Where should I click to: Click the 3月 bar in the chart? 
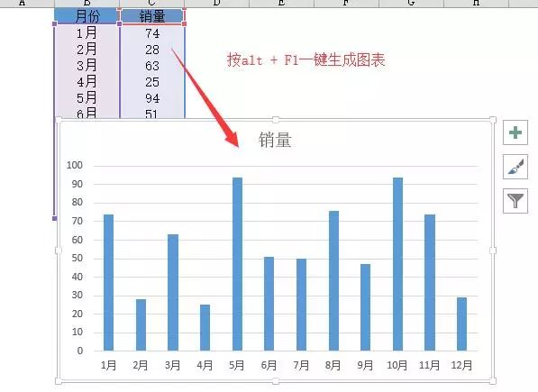(173, 293)
